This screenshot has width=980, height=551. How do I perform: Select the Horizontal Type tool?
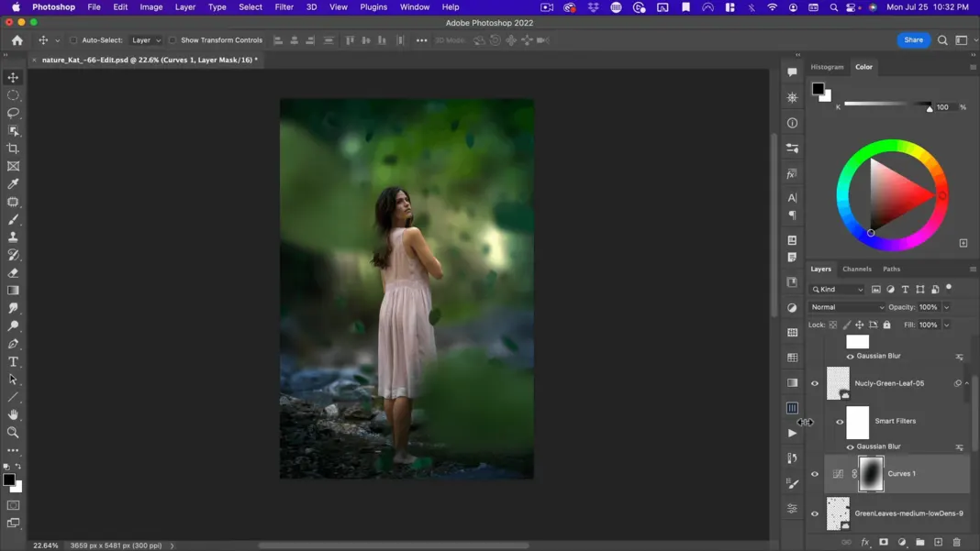(x=13, y=362)
